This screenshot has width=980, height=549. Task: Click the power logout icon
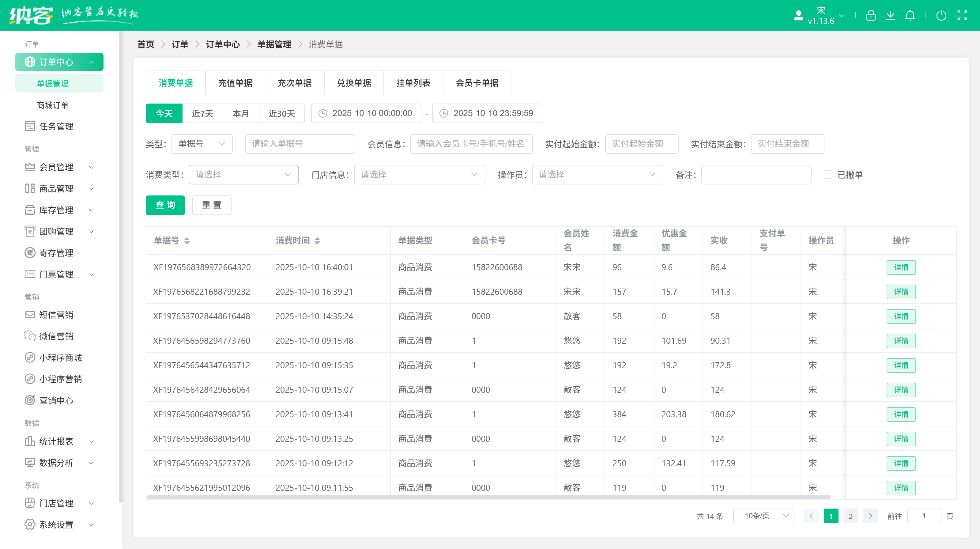point(941,16)
